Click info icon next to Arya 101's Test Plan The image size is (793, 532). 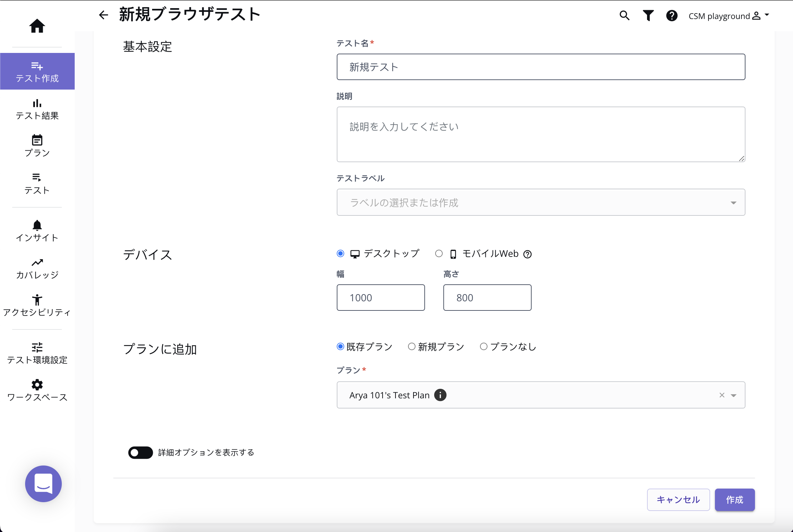tap(440, 395)
